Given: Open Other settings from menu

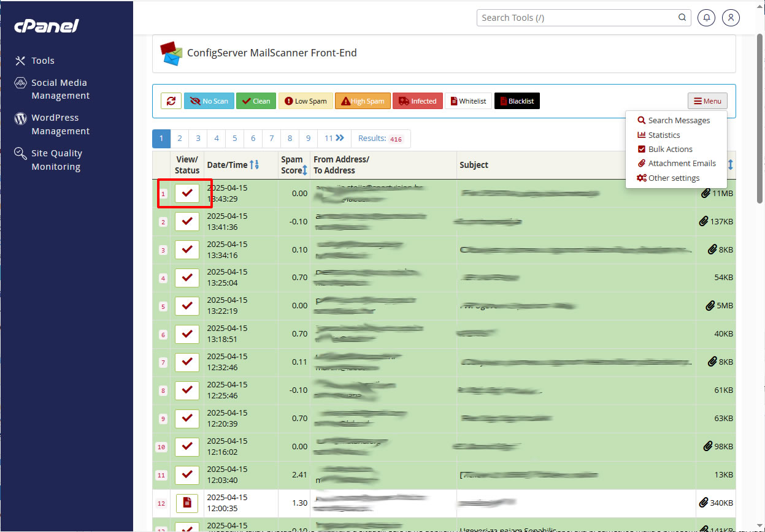Looking at the screenshot, I should pyautogui.click(x=668, y=178).
